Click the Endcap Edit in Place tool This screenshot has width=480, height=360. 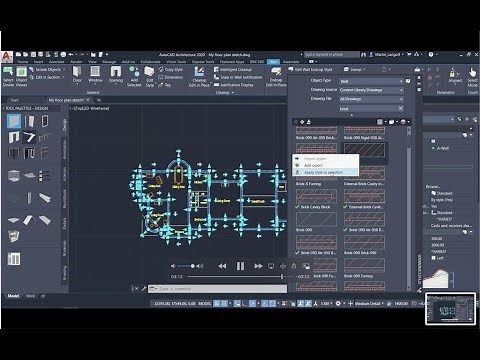click(276, 76)
